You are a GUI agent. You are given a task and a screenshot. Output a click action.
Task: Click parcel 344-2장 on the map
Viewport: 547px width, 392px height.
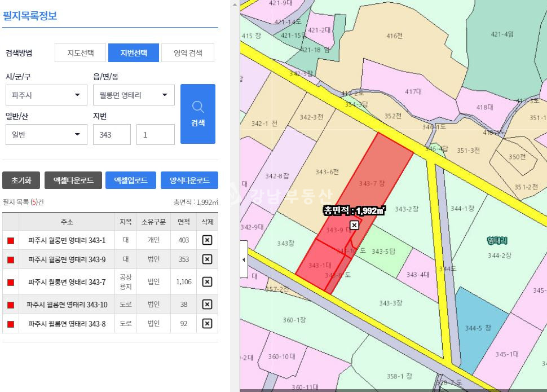click(x=499, y=256)
